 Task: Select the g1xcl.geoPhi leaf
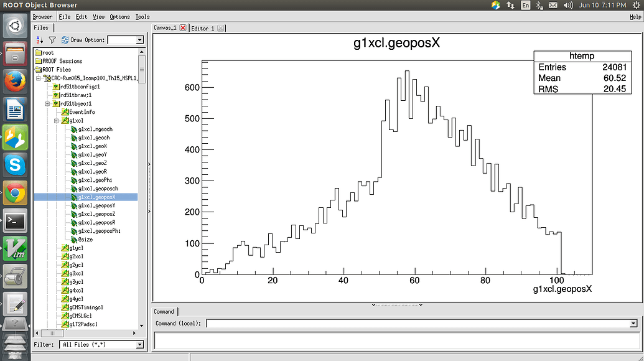(95, 180)
